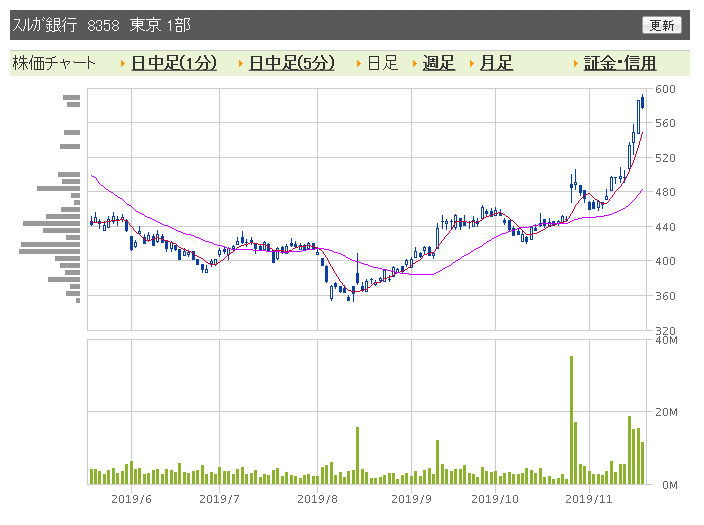Click the 600 price axis label
This screenshot has height=525, width=704.
coord(665,89)
